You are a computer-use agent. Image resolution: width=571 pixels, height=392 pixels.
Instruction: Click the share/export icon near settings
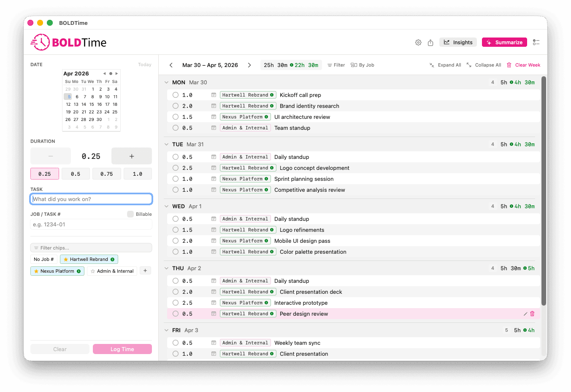click(430, 43)
